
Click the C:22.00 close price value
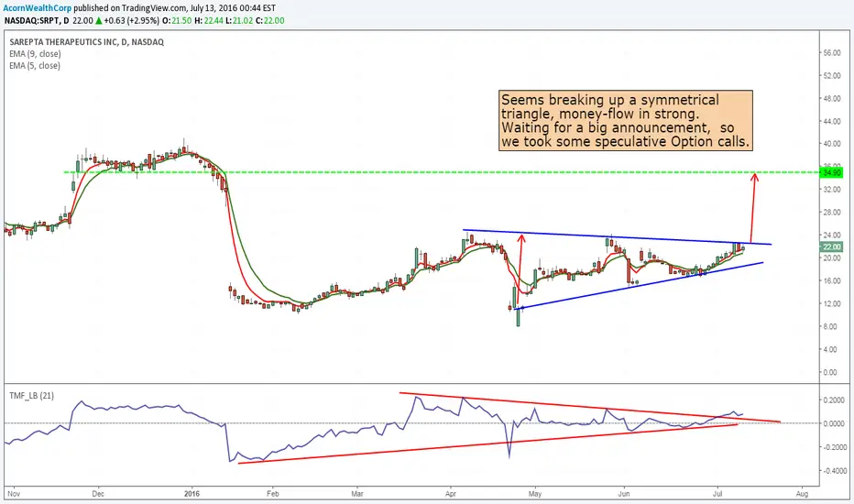coord(270,21)
